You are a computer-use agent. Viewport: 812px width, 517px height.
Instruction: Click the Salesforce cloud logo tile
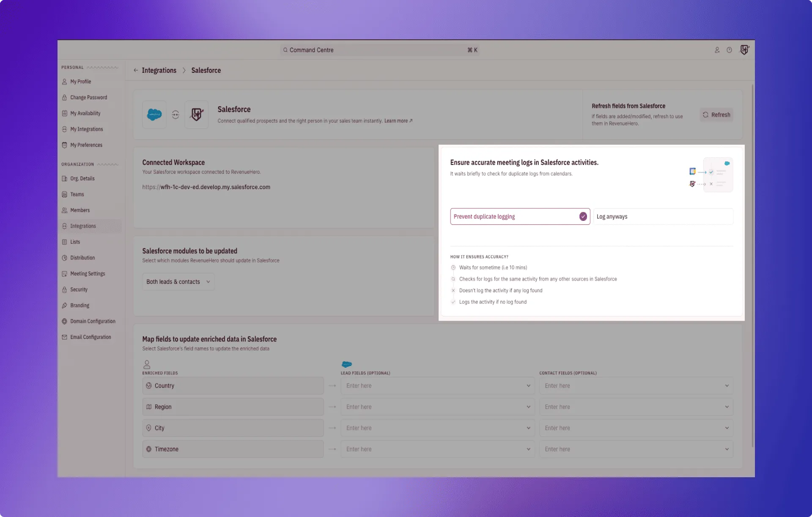pos(154,114)
